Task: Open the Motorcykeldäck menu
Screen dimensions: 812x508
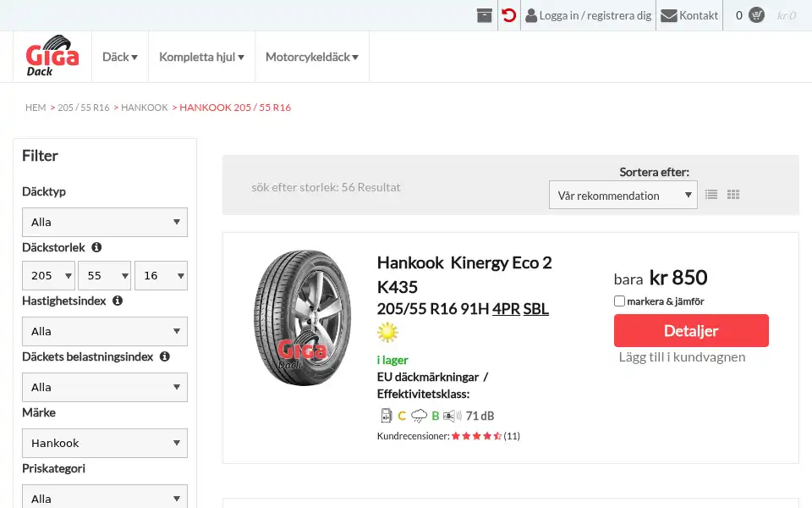Action: 312,57
